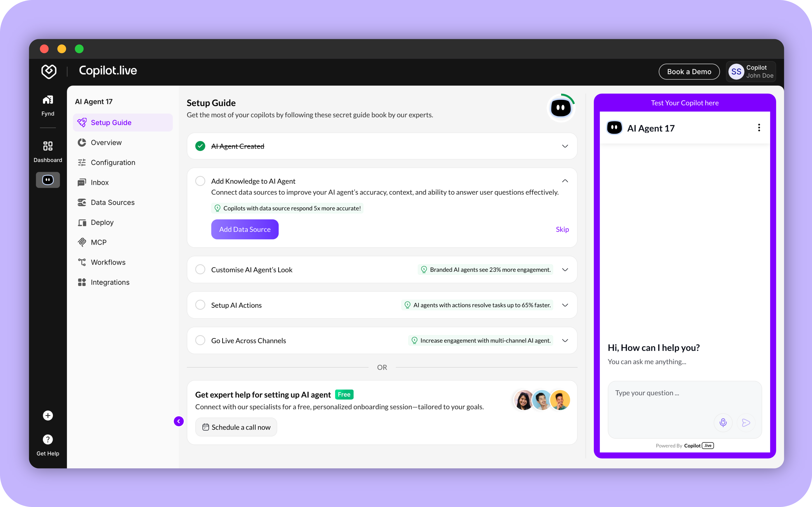Mark Customise AI Agent's Look step circle

[200, 270]
